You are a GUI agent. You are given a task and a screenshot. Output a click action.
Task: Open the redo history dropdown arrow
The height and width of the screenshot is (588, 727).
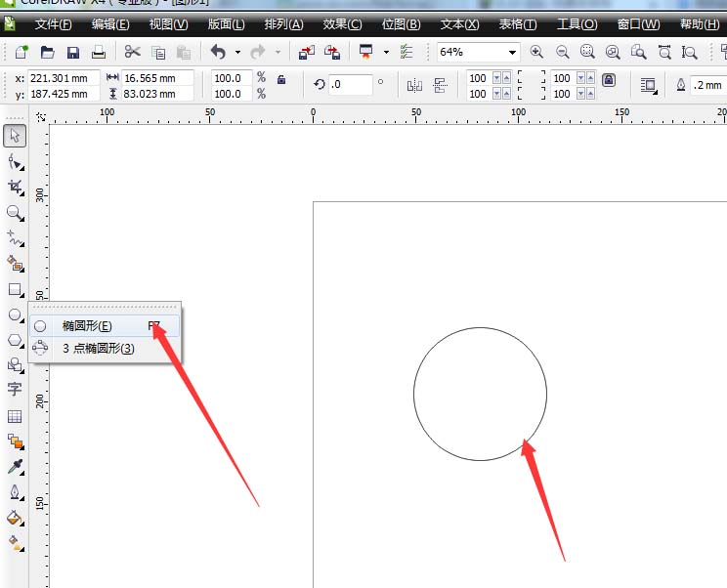tap(278, 52)
